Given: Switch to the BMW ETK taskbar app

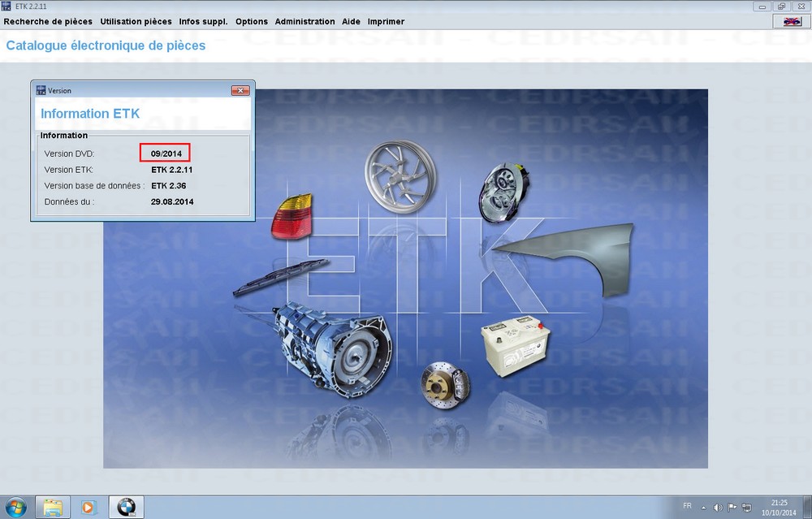Looking at the screenshot, I should [x=126, y=507].
